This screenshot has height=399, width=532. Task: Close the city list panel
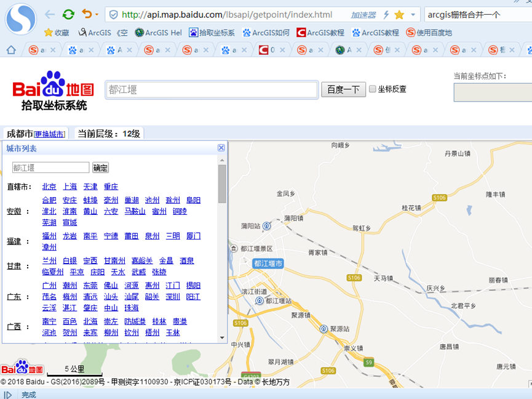[x=221, y=148]
